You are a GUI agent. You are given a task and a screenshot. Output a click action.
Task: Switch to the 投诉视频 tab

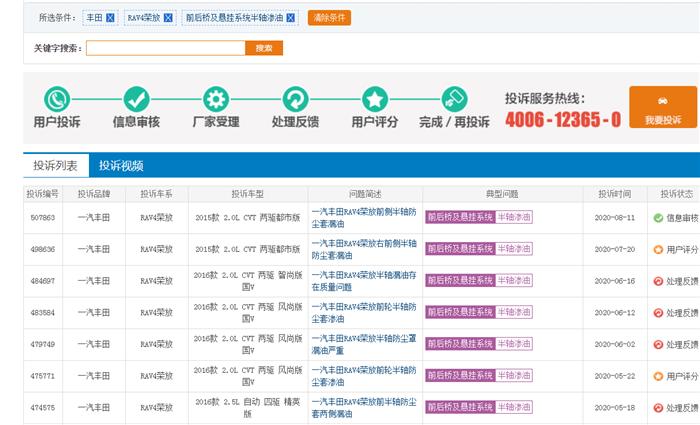(x=121, y=166)
